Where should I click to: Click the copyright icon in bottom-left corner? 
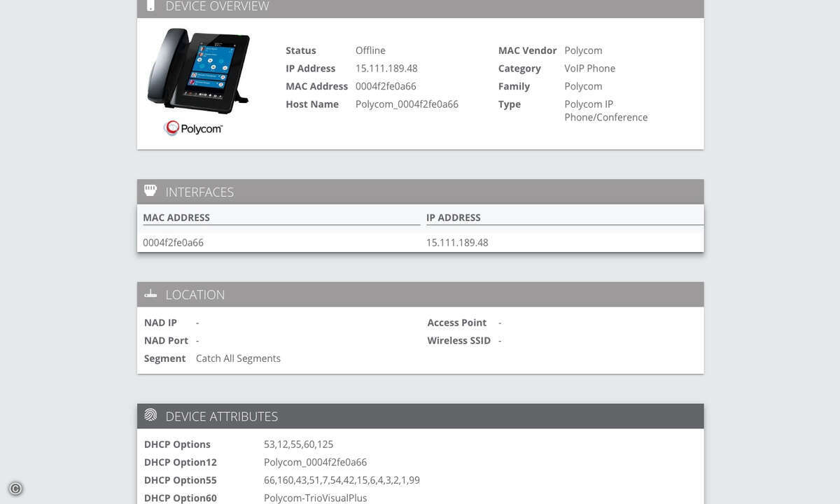pos(15,489)
